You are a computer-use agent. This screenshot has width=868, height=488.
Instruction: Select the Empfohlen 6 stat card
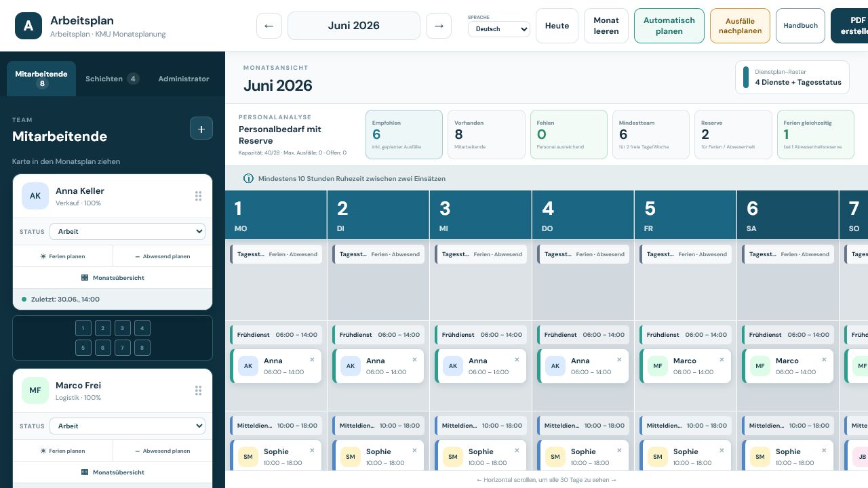[404, 135]
